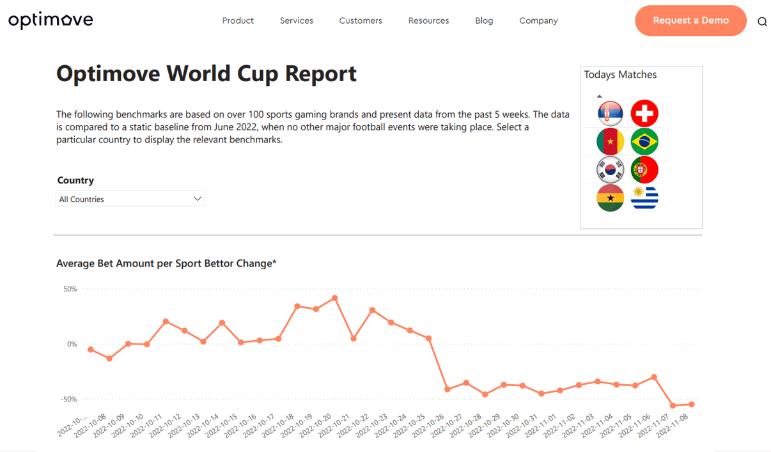Click Request a Demo button

(690, 21)
